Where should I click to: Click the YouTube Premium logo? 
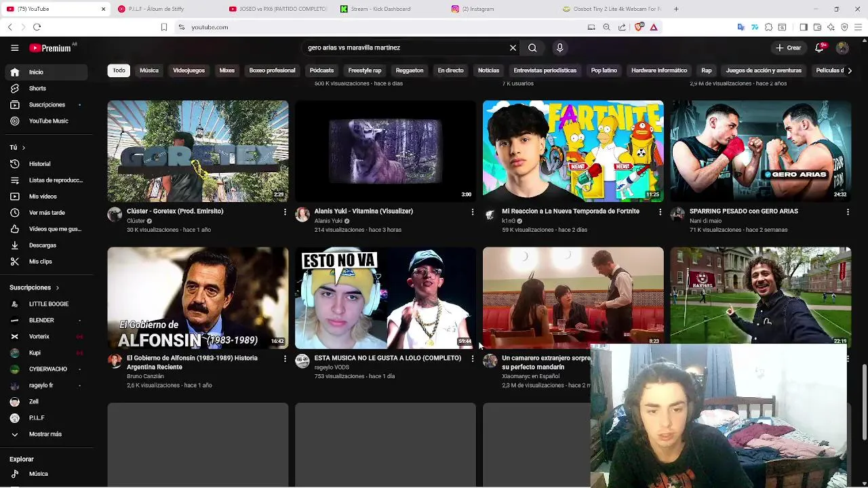point(50,48)
